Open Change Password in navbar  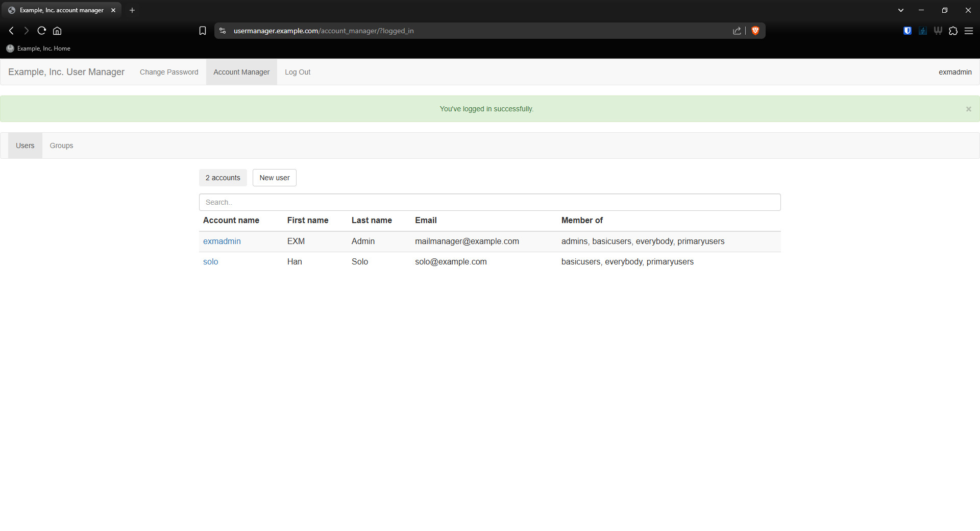click(x=169, y=72)
